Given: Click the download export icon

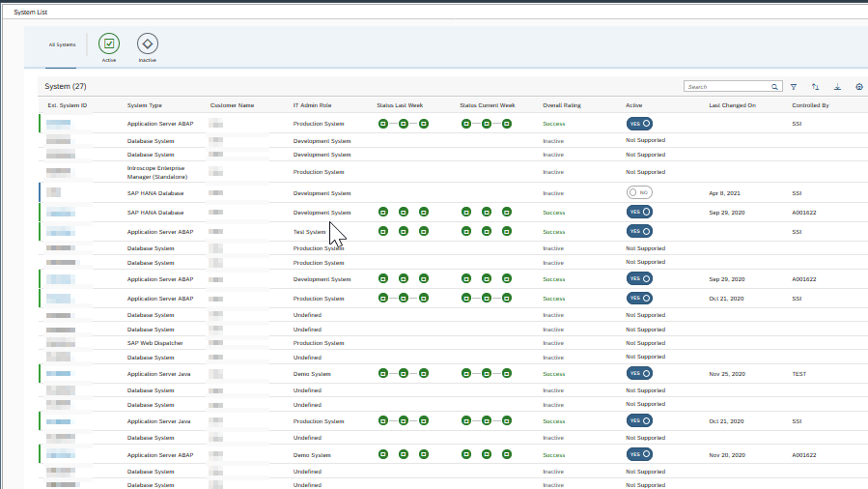Looking at the screenshot, I should [837, 87].
